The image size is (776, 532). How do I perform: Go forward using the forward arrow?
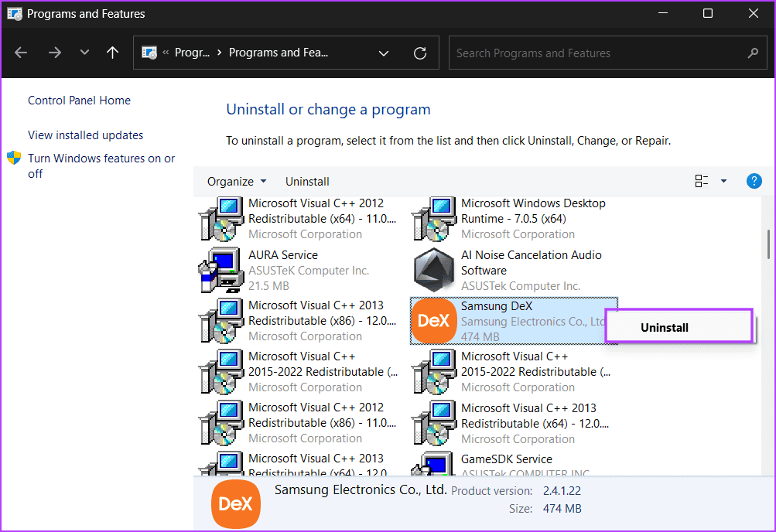click(x=54, y=53)
